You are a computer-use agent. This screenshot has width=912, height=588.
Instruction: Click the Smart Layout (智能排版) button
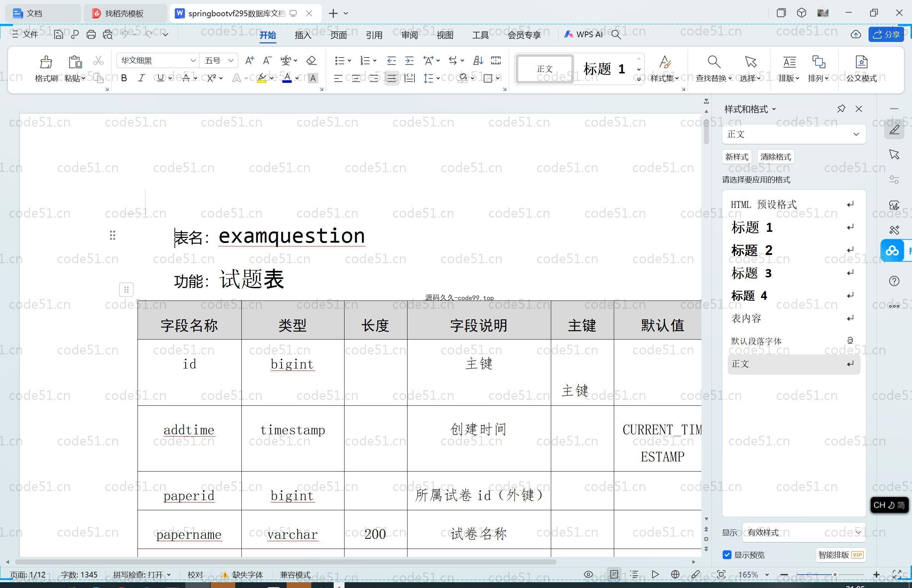[x=841, y=555]
